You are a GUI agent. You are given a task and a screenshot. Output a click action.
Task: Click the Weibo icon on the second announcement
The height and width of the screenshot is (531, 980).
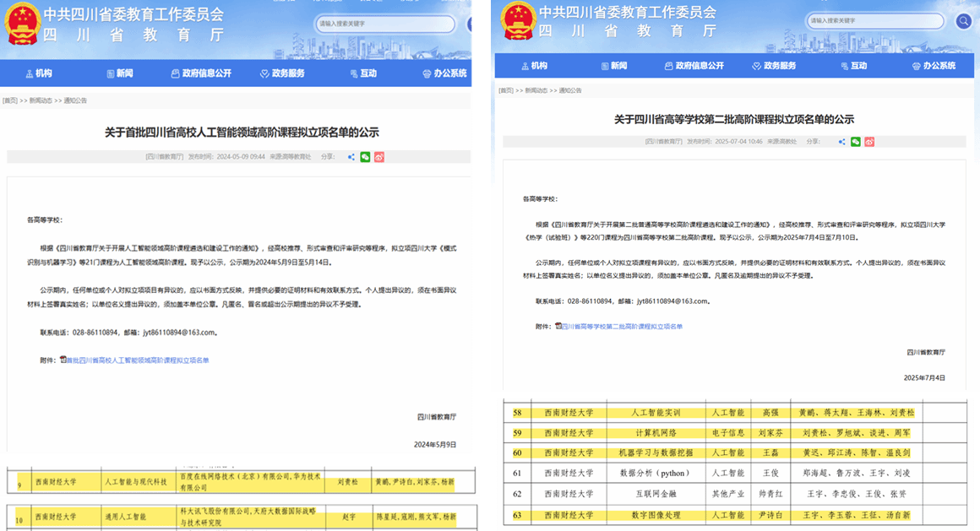pyautogui.click(x=870, y=144)
